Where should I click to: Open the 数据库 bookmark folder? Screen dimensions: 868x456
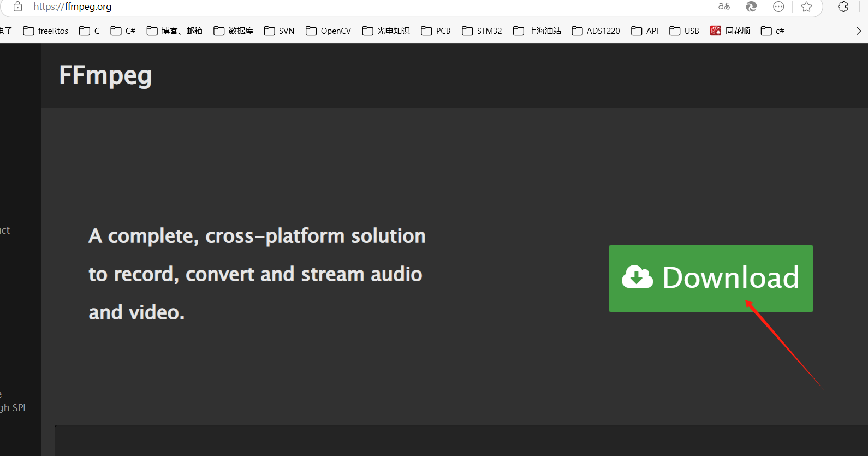[234, 31]
